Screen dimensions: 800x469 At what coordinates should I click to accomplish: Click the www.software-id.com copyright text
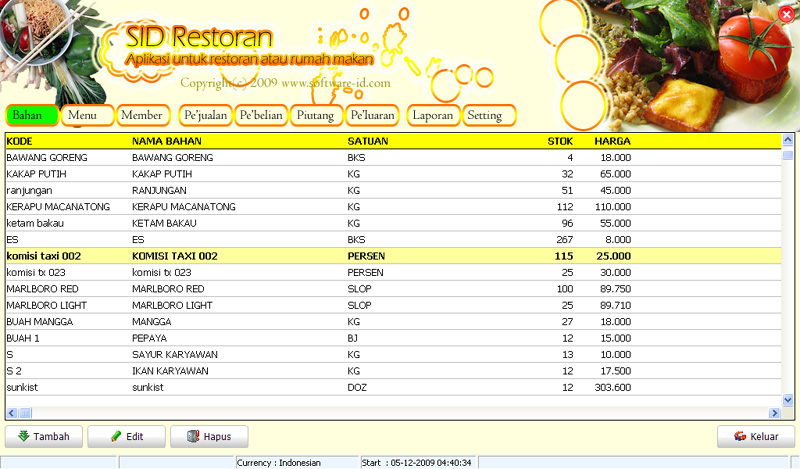point(336,83)
